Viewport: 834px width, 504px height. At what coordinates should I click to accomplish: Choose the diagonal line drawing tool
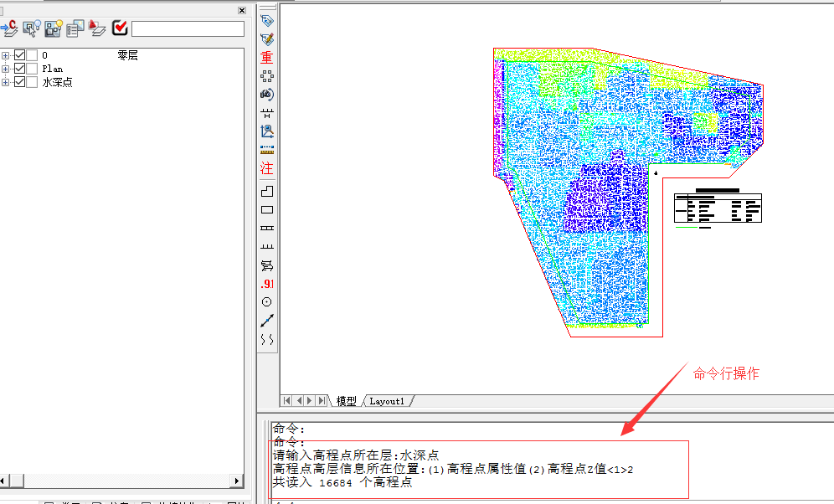coord(267,320)
